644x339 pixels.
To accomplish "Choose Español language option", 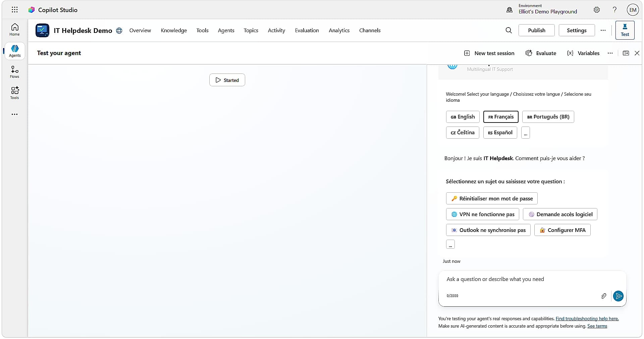I will click(500, 133).
